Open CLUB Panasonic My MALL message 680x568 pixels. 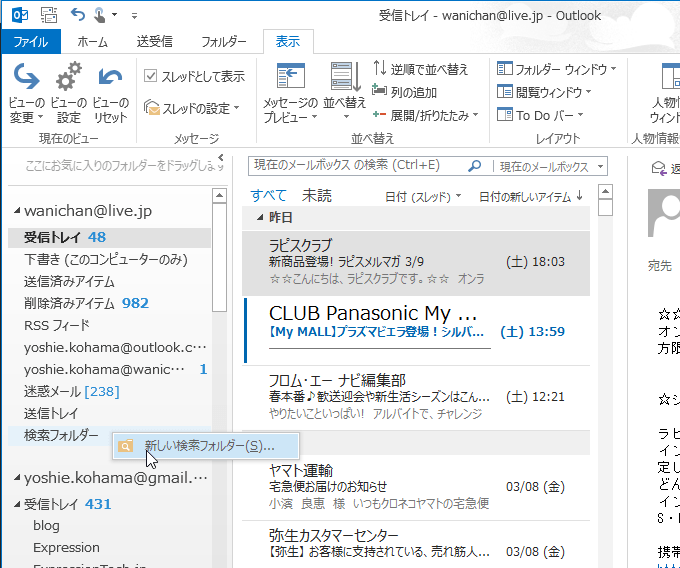click(416, 330)
